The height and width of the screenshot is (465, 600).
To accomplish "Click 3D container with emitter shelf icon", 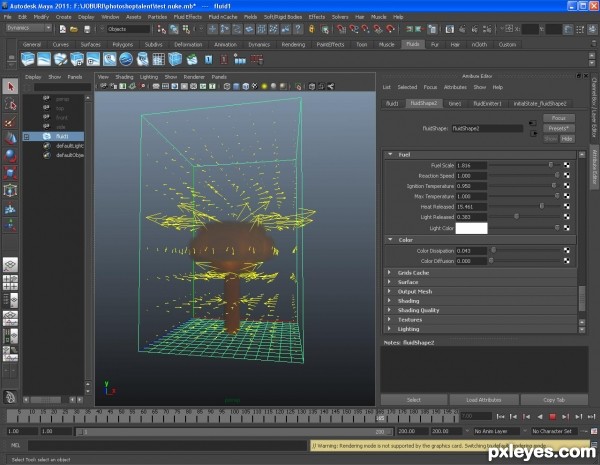I will click(x=77, y=59).
